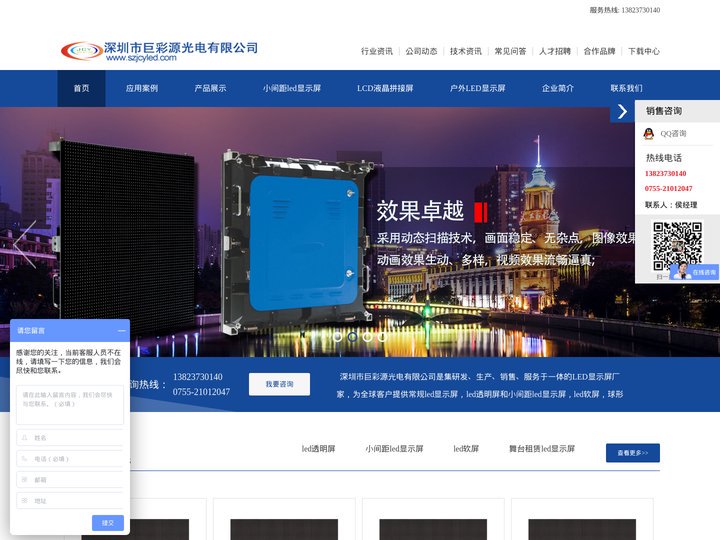
Task: Click the 我要咨询 button
Action: click(x=279, y=384)
